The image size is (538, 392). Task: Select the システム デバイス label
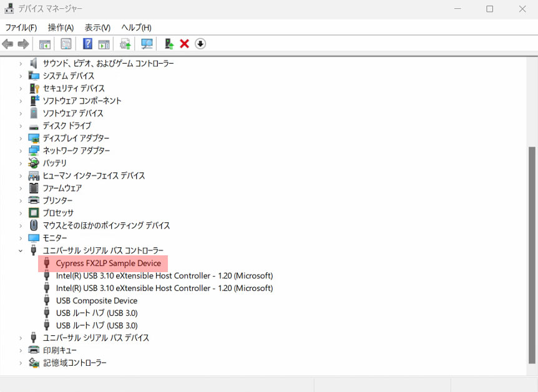pyautogui.click(x=68, y=76)
